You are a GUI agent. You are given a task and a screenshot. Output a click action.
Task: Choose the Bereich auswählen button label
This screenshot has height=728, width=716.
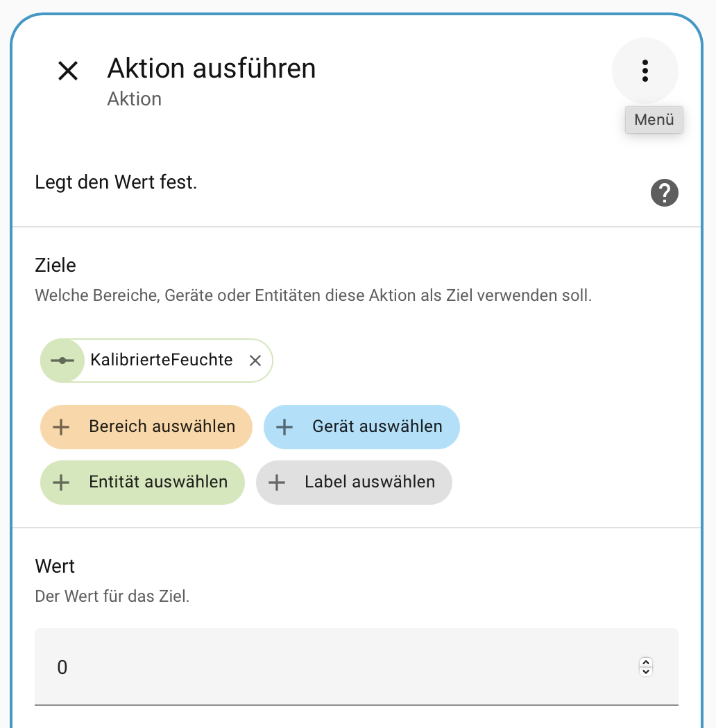click(x=162, y=426)
